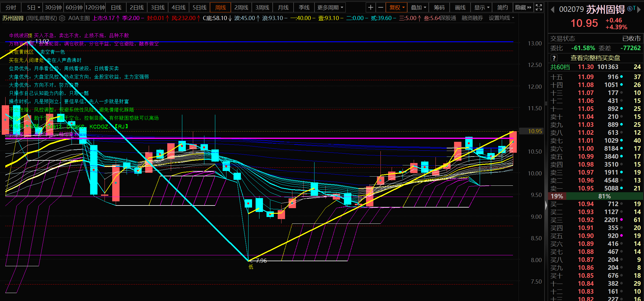This screenshot has height=301, width=644.
Task: Click 卖六 price 11.00 row
Action: click(x=596, y=148)
